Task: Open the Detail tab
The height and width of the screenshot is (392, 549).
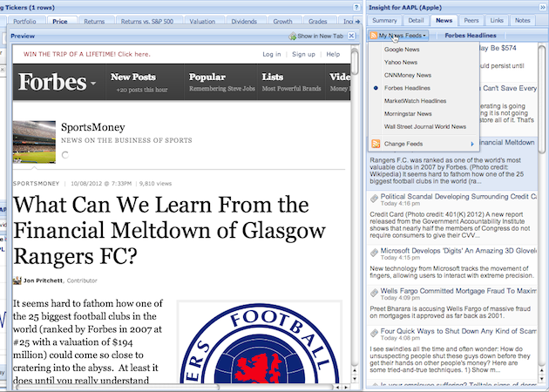Action: point(416,20)
